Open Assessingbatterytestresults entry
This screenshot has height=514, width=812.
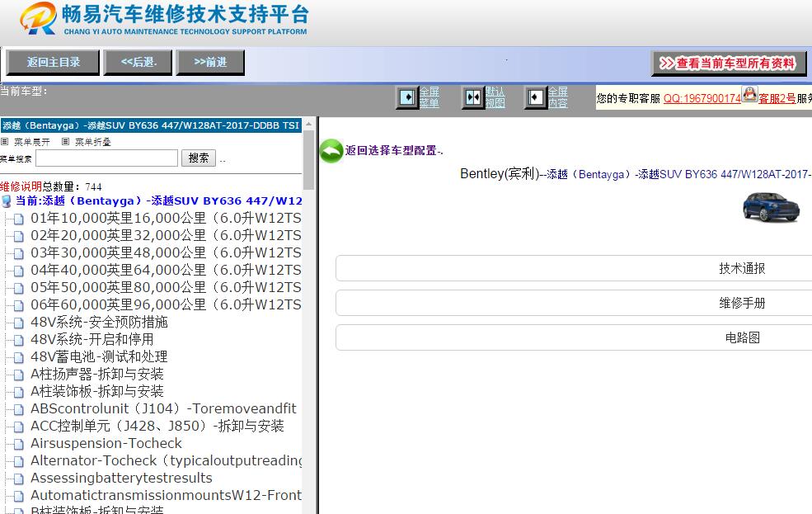click(121, 479)
